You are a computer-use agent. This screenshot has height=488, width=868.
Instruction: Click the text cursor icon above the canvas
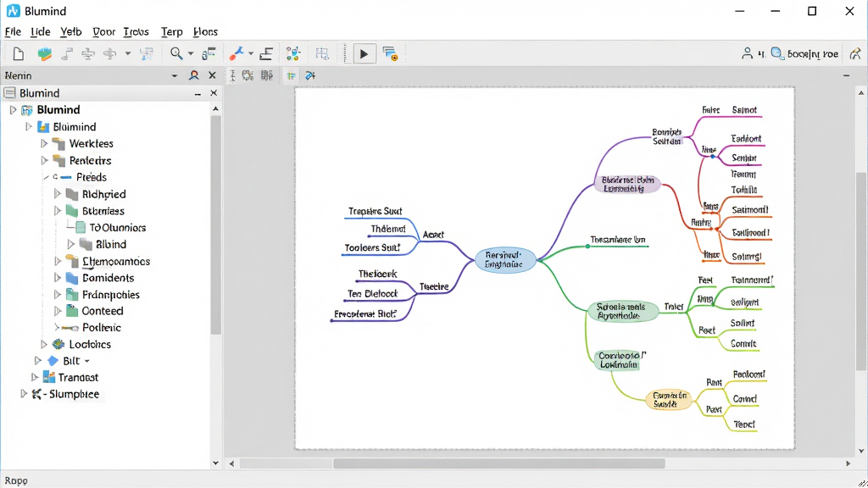[232, 75]
